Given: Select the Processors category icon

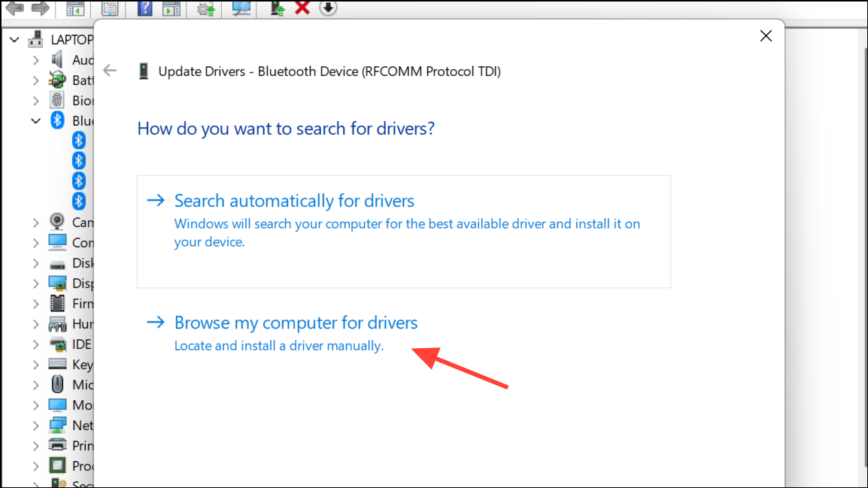Looking at the screenshot, I should [57, 465].
